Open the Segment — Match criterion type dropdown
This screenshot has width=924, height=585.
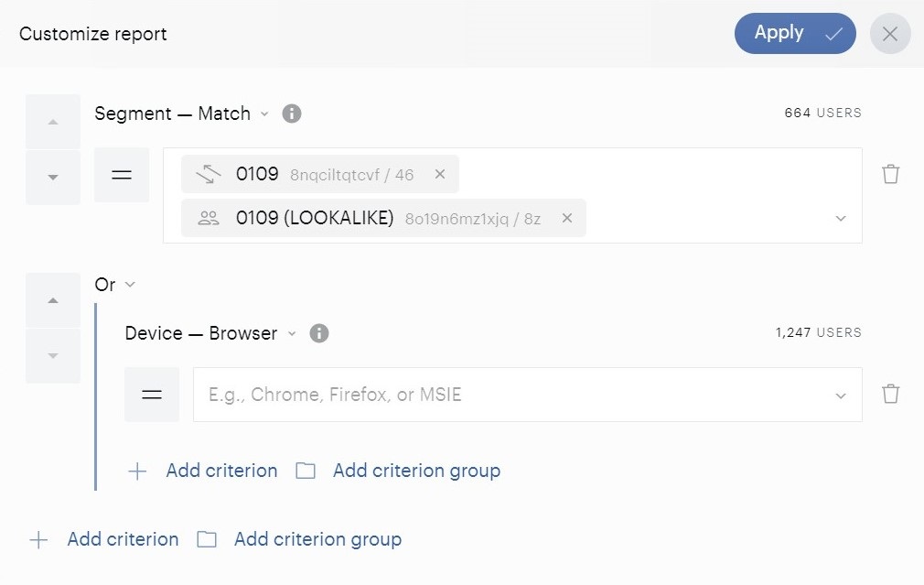[x=181, y=114]
